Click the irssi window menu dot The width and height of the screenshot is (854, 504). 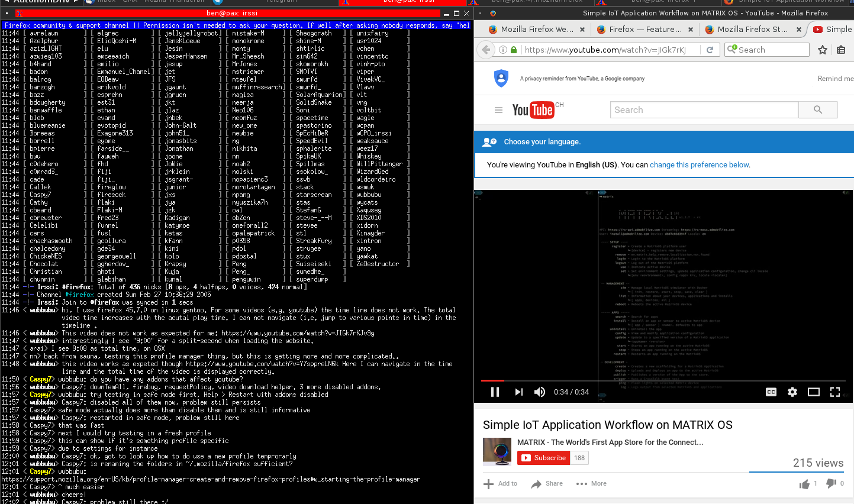point(7,13)
